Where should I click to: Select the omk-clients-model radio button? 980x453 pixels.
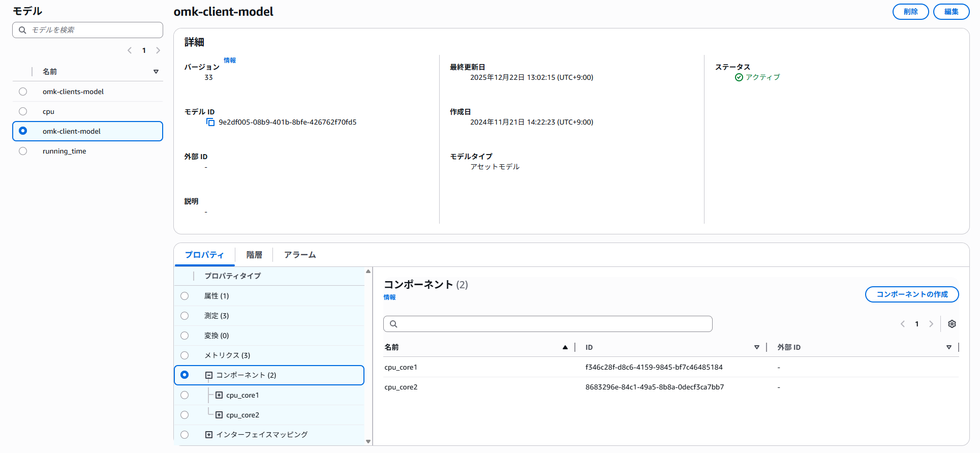(x=23, y=92)
